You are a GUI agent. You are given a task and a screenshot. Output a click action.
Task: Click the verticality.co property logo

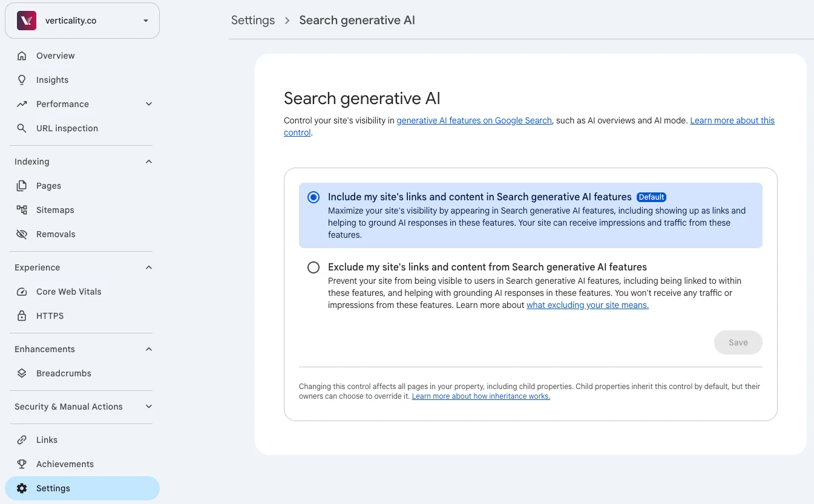coord(27,21)
